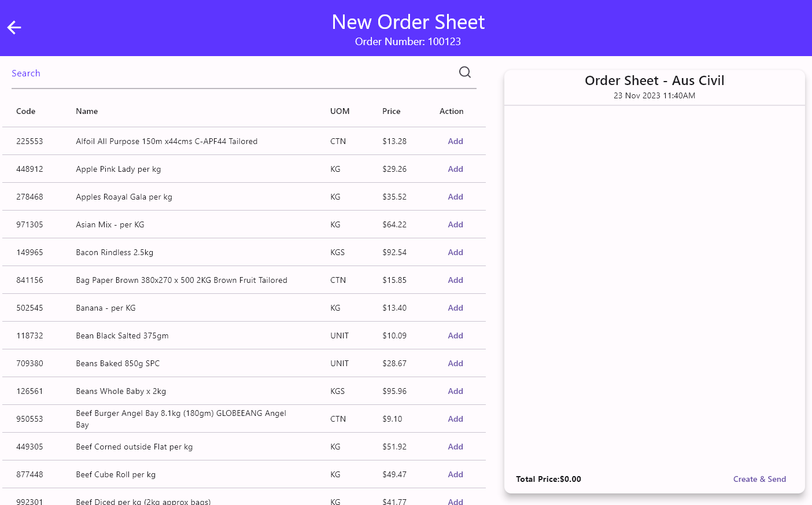Click the Price column header
The width and height of the screenshot is (812, 505).
click(391, 111)
